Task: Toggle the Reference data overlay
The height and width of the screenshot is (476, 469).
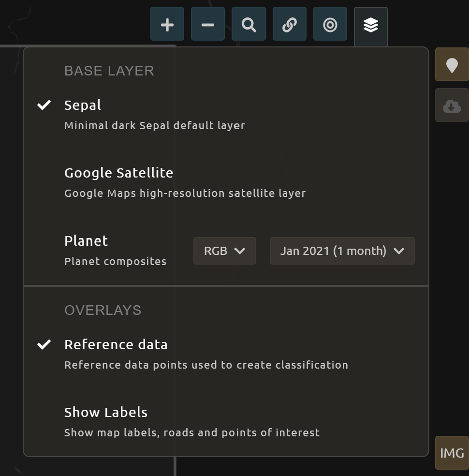Action: [x=116, y=345]
